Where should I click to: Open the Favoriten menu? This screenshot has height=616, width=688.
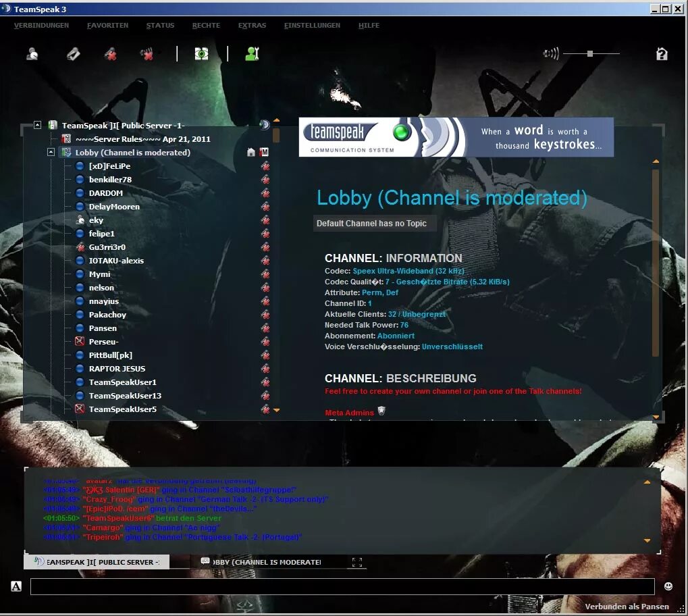point(107,26)
